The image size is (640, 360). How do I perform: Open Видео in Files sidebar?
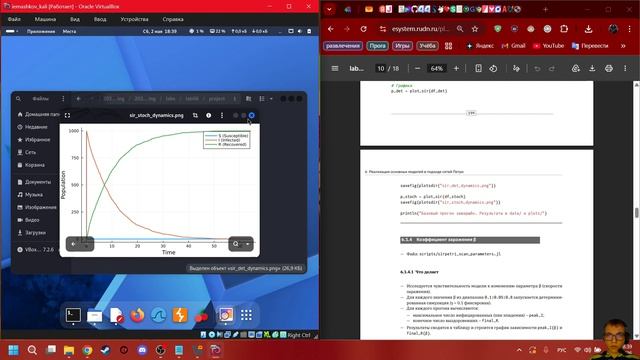pyautogui.click(x=29, y=220)
